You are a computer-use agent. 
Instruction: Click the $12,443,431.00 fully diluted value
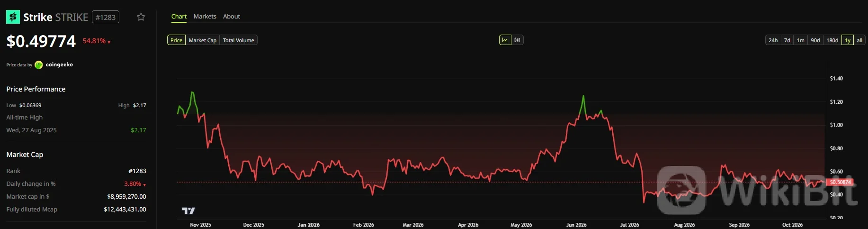125,210
